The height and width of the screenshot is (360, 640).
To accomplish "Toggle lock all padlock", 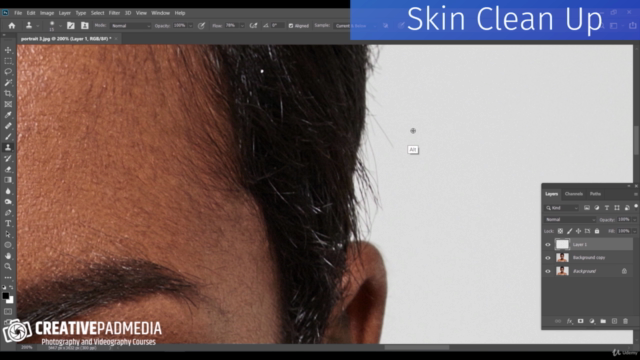I will pyautogui.click(x=597, y=231).
